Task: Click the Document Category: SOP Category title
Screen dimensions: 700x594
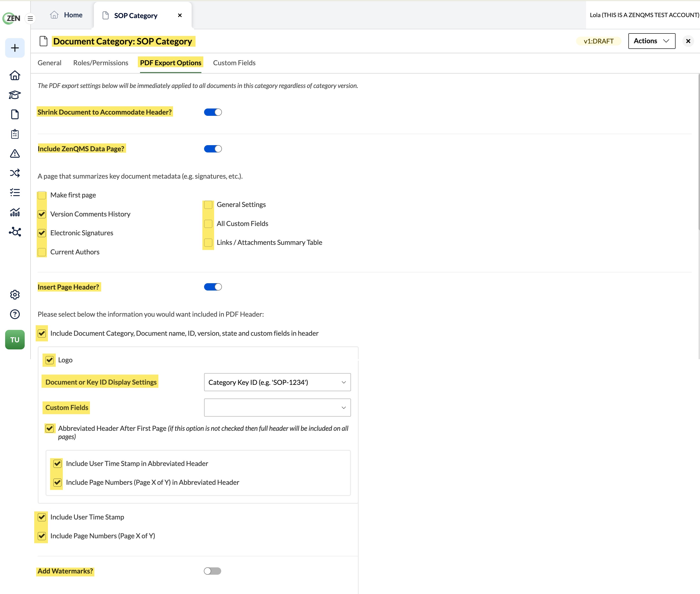Action: [123, 42]
